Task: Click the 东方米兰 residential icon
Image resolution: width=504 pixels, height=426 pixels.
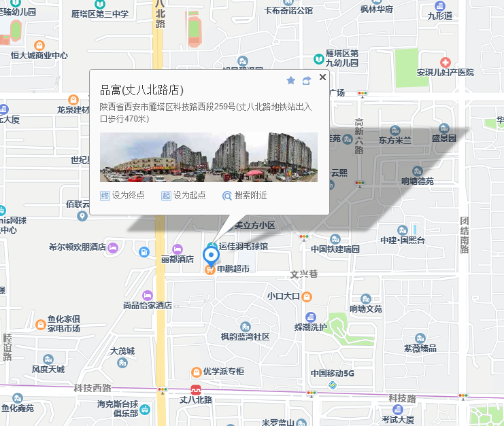Action: (395, 130)
